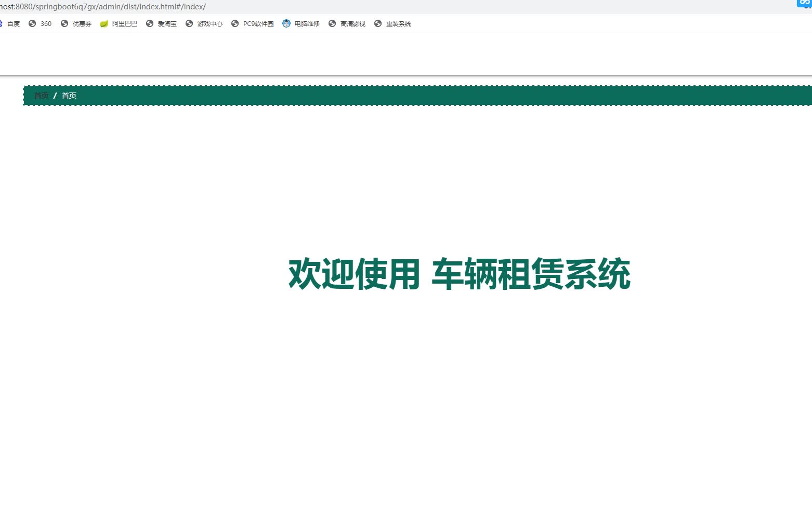Click the green leaf icon beside 阿里巴巴

[104, 23]
